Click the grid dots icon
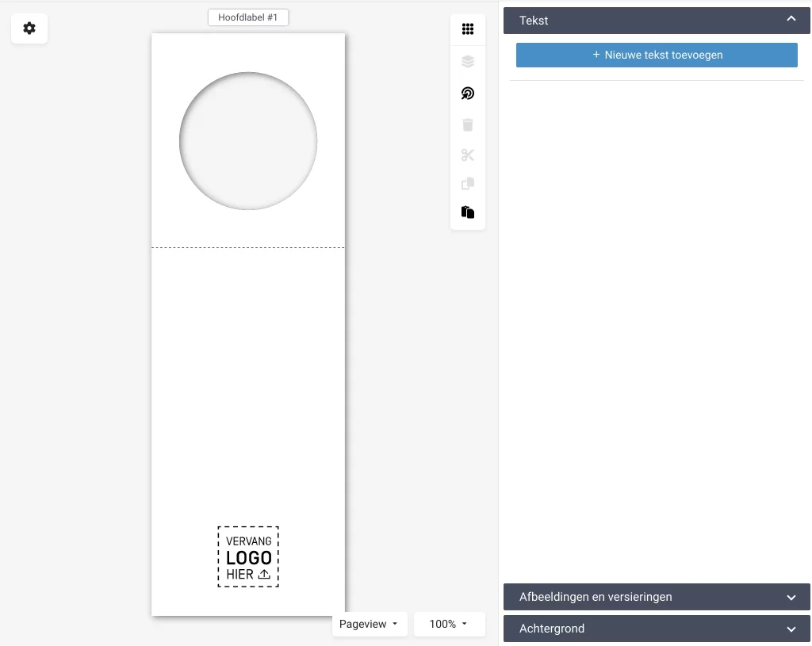 pos(468,29)
